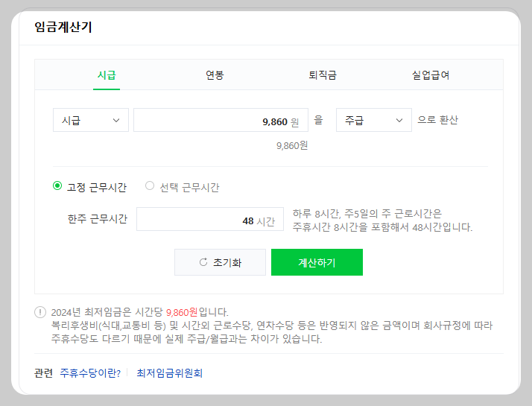Open the 시급 wage type dropdown
This screenshot has height=406, width=532.
coord(91,120)
